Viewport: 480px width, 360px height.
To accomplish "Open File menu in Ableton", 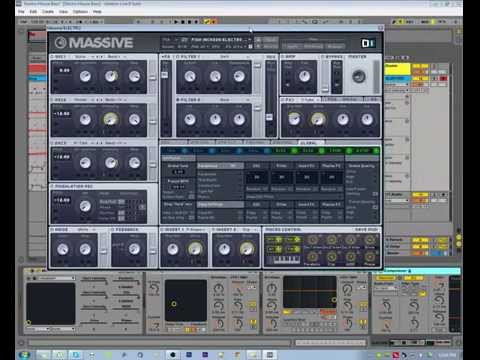I will pyautogui.click(x=21, y=12).
